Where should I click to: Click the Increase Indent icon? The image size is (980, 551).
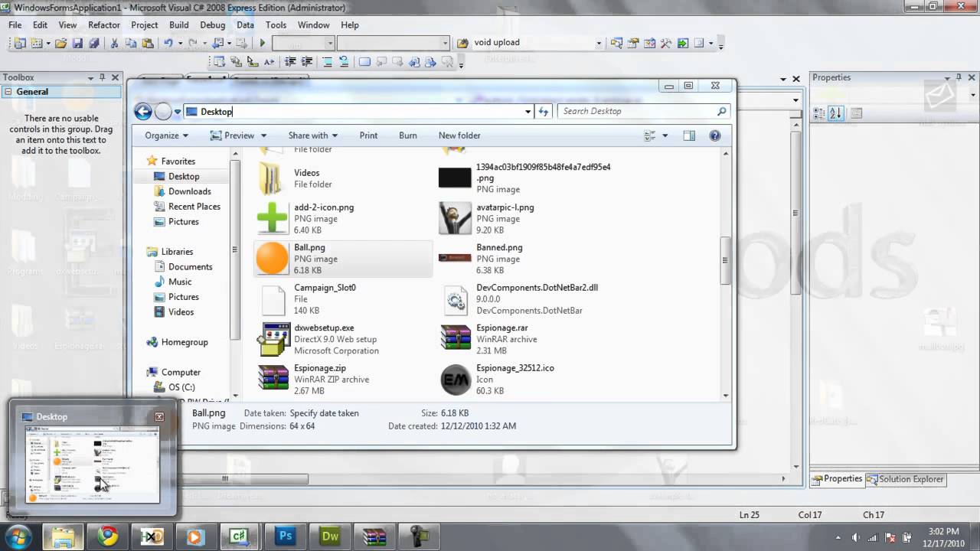(306, 62)
